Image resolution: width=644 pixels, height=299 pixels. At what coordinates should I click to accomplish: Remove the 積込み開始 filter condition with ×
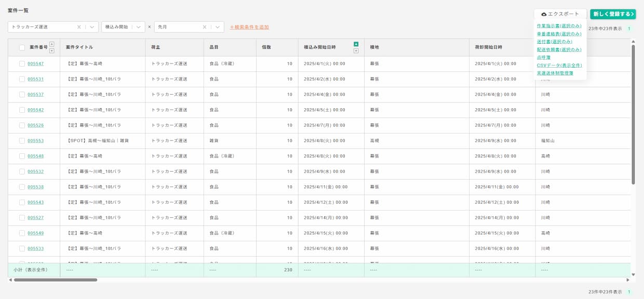coord(150,27)
